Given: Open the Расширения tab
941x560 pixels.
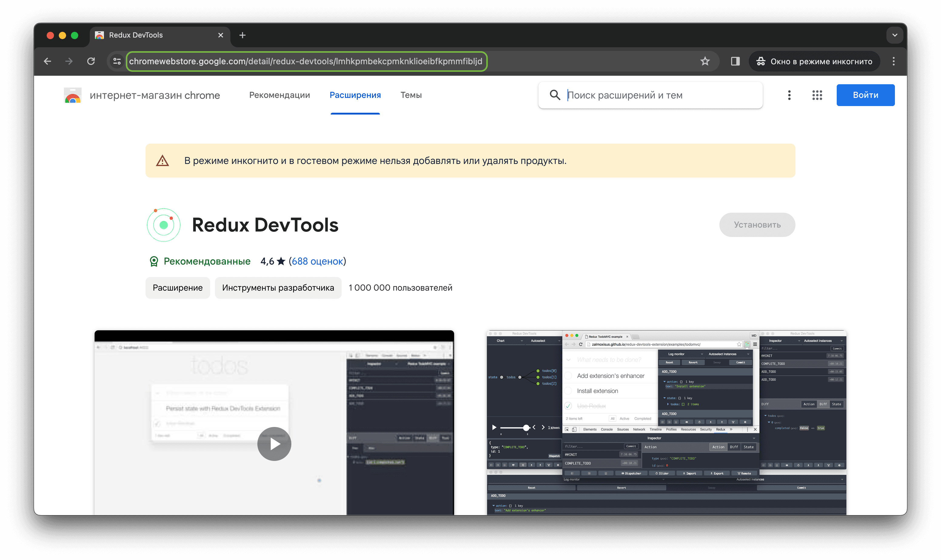Looking at the screenshot, I should click(x=355, y=95).
